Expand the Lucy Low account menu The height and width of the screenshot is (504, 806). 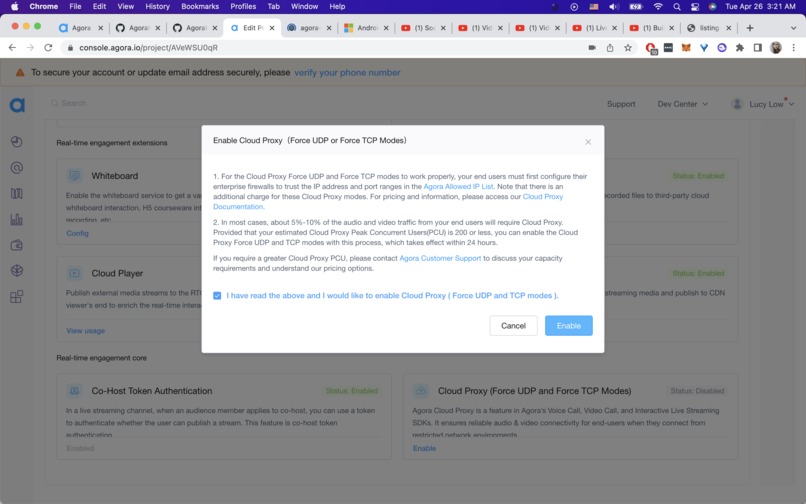[762, 104]
